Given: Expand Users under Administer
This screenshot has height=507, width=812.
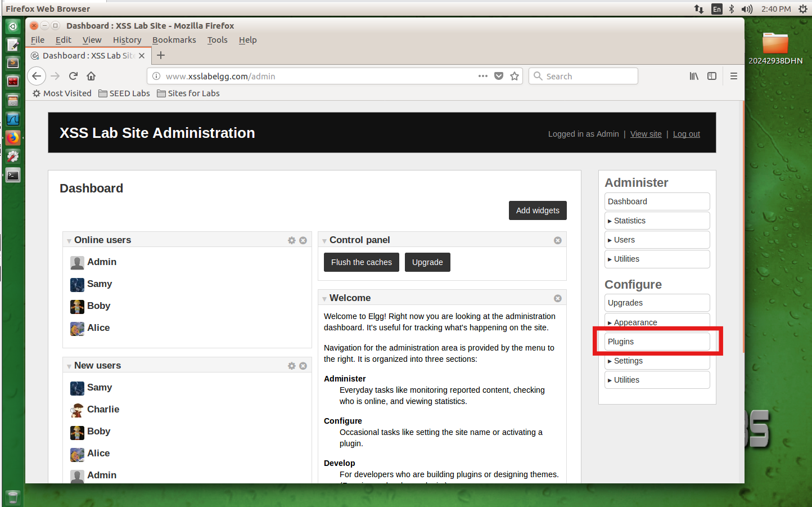Looking at the screenshot, I should [x=657, y=240].
